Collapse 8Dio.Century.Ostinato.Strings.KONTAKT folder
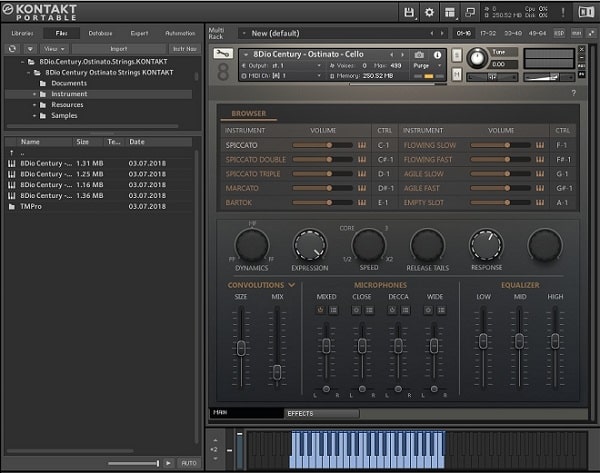Screen dimensions: 600x473 click(x=23, y=62)
